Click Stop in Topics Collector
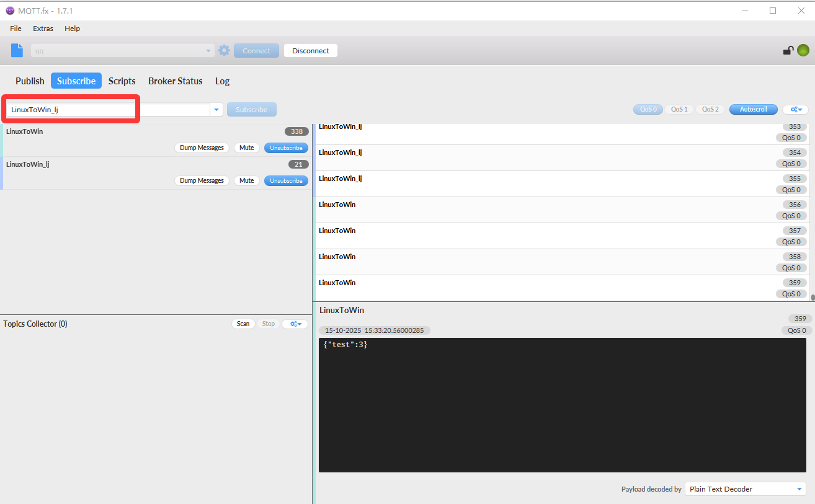This screenshot has width=815, height=504. [268, 324]
